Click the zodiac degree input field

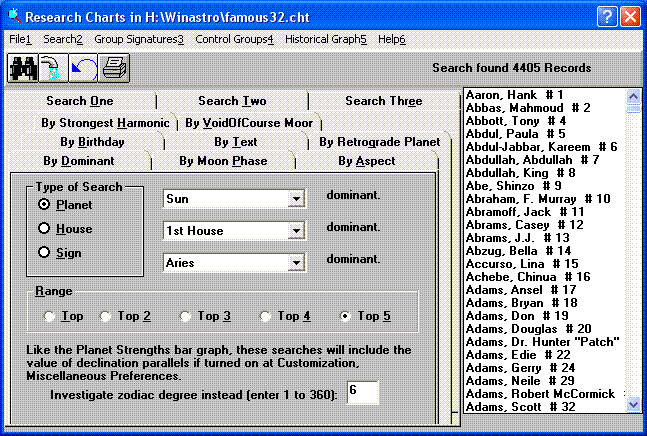pos(362,392)
